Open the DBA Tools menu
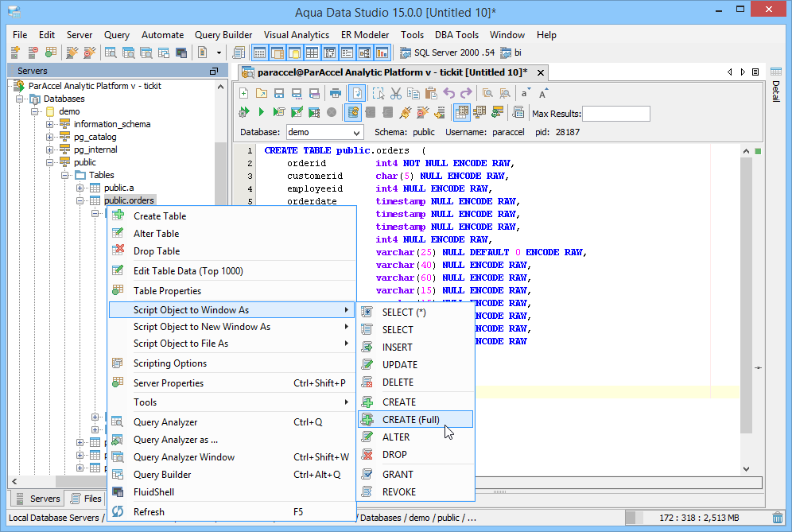 click(x=456, y=35)
